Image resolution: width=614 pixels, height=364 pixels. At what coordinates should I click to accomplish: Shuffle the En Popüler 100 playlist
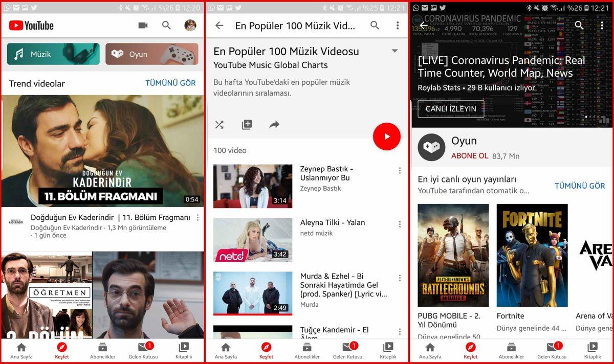pos(220,124)
